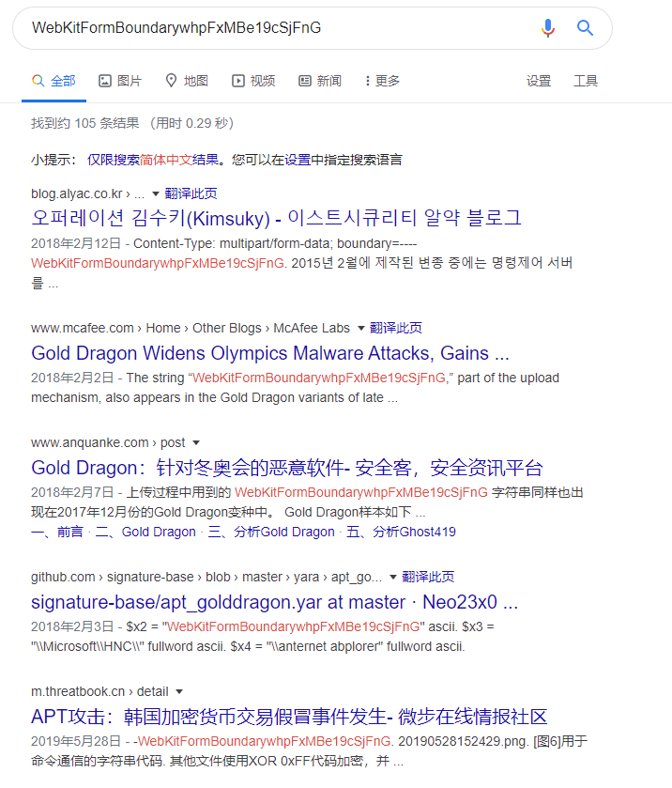Click the blue search magnifier button
The width and height of the screenshot is (672, 788).
[585, 27]
